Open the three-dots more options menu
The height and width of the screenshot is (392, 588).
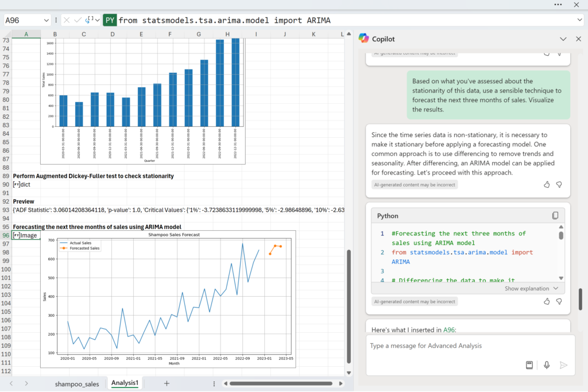[x=558, y=5]
